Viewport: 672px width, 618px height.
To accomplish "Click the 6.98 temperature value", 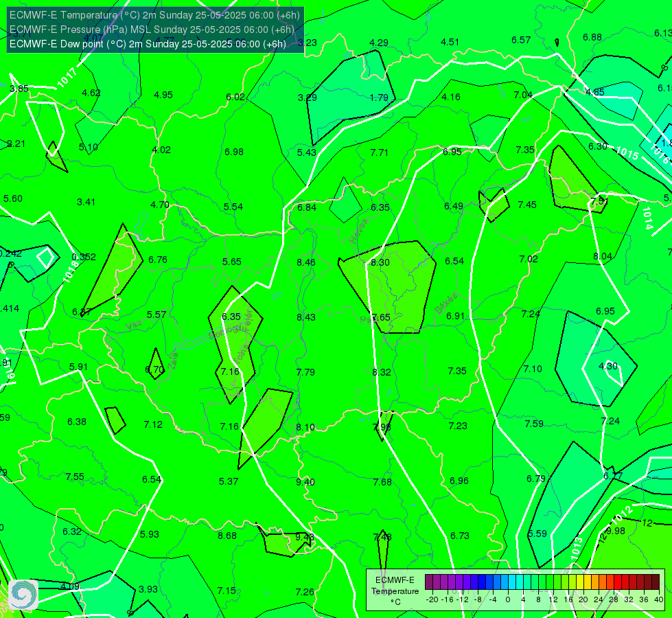I will [234, 152].
